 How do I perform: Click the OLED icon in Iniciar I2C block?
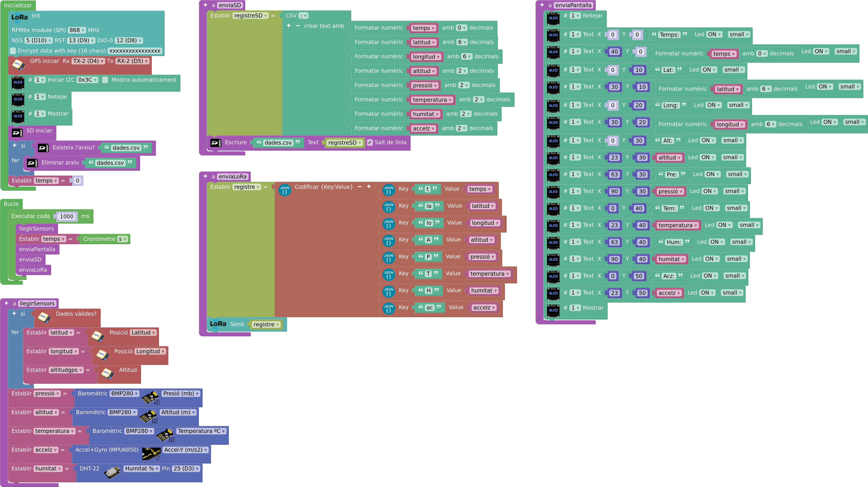coord(18,82)
